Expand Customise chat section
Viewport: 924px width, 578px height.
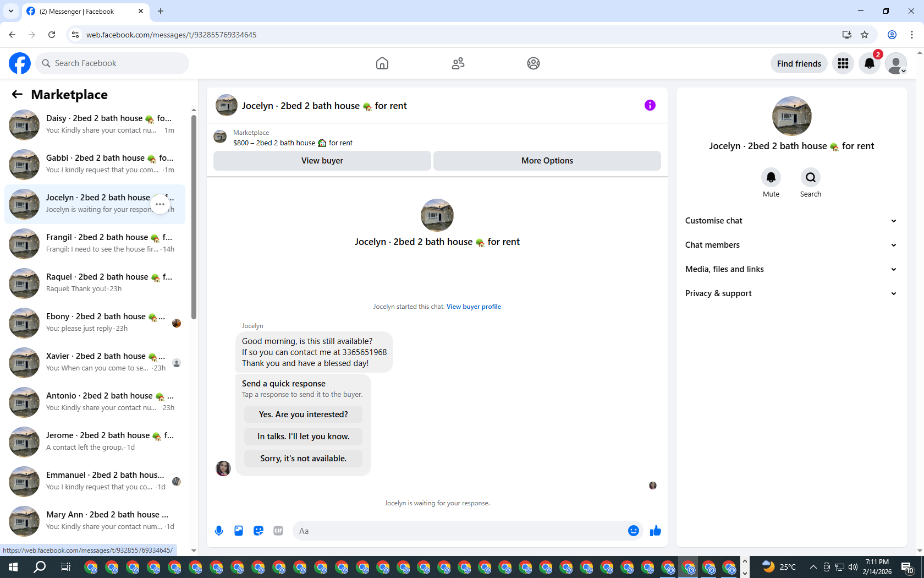(791, 221)
